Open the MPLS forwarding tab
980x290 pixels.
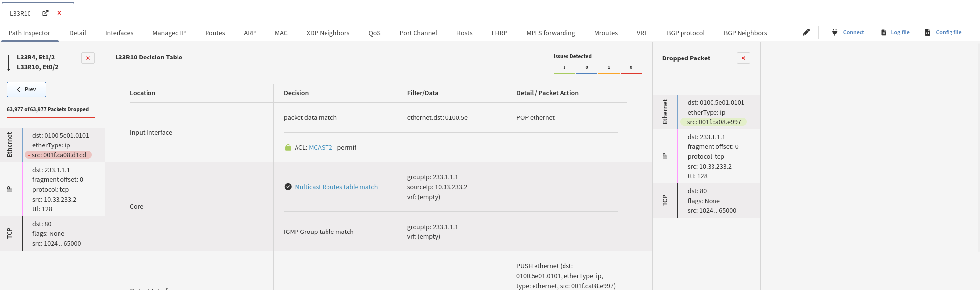pyautogui.click(x=551, y=33)
